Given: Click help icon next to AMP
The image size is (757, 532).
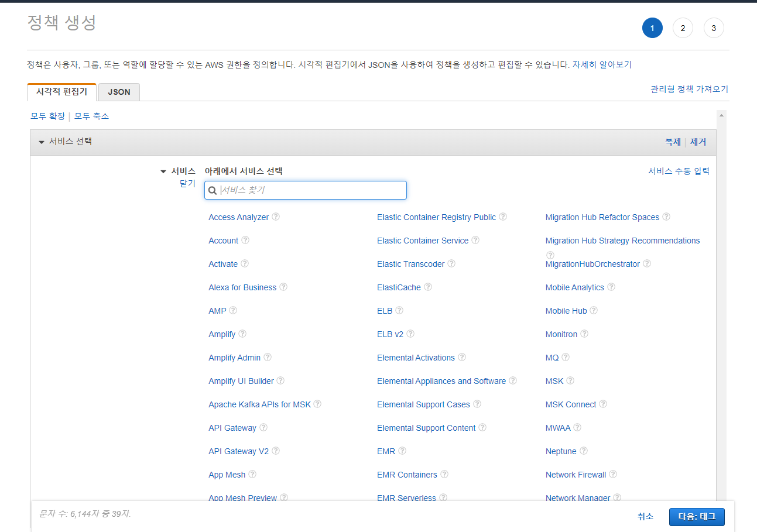Looking at the screenshot, I should pyautogui.click(x=233, y=310).
